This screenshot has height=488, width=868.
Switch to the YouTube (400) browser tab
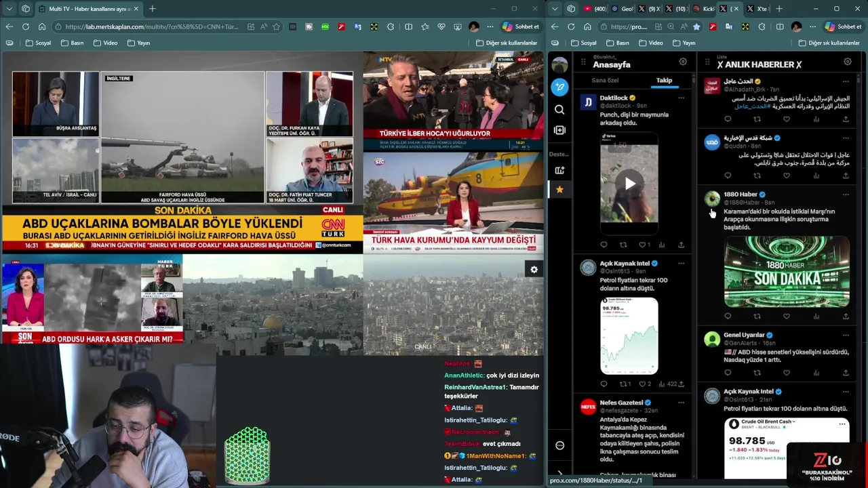[595, 9]
